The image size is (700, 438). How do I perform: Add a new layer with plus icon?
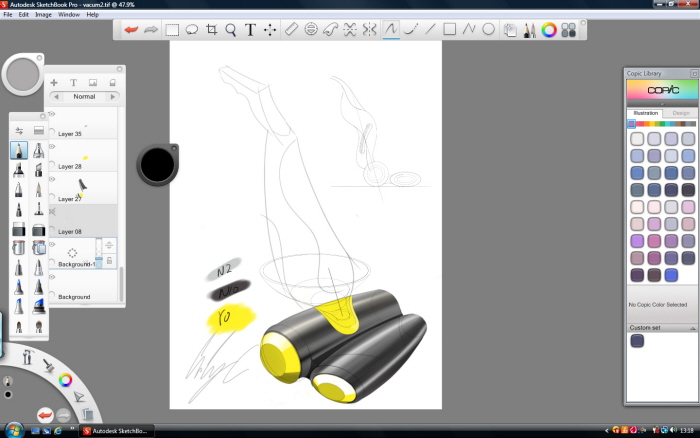tap(54, 83)
